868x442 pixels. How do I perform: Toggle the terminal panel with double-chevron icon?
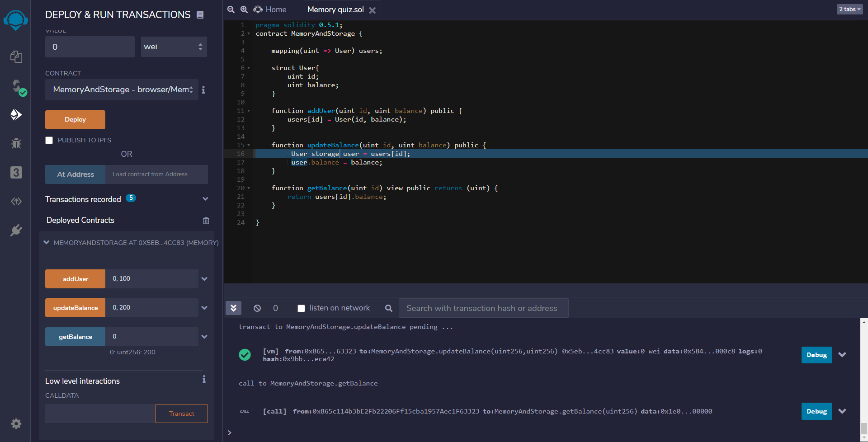coord(233,308)
